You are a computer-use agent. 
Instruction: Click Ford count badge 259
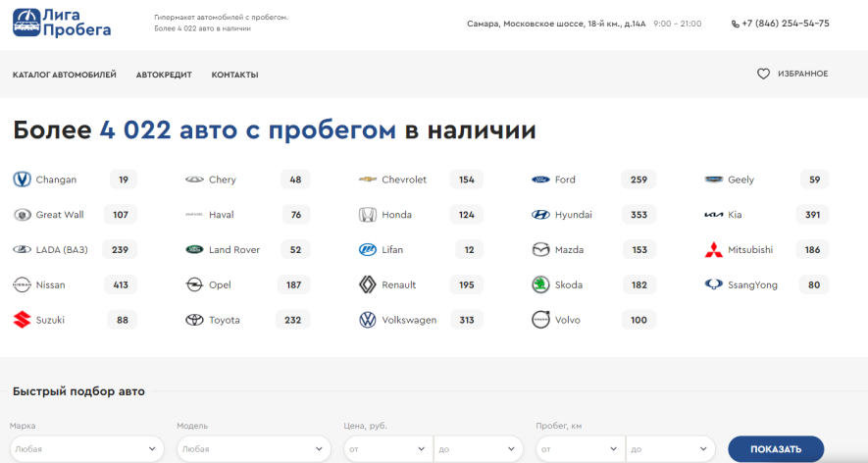tap(638, 180)
